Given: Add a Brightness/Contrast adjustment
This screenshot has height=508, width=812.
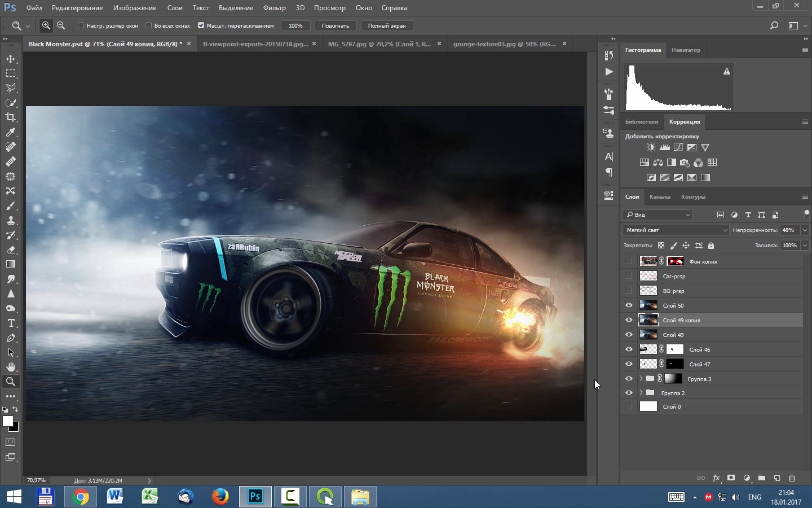Looking at the screenshot, I should (651, 147).
